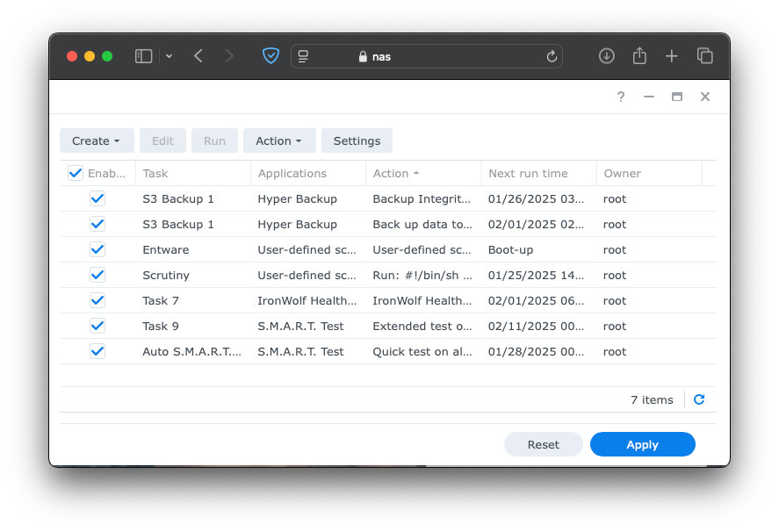Open the sidebar options chevron dropdown
Screen dimensions: 779x532
tap(169, 56)
